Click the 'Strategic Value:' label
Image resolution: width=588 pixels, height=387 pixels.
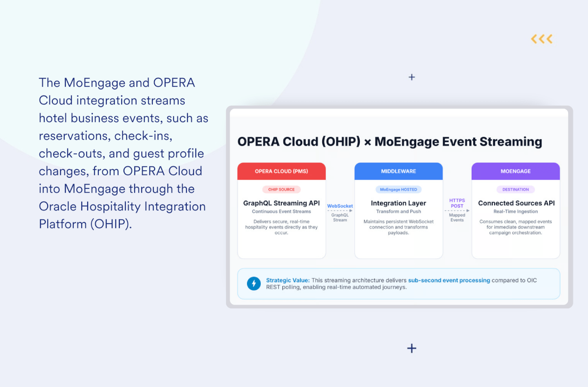[288, 280]
